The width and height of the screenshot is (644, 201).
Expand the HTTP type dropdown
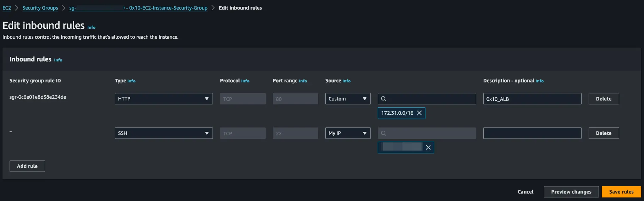click(x=164, y=99)
